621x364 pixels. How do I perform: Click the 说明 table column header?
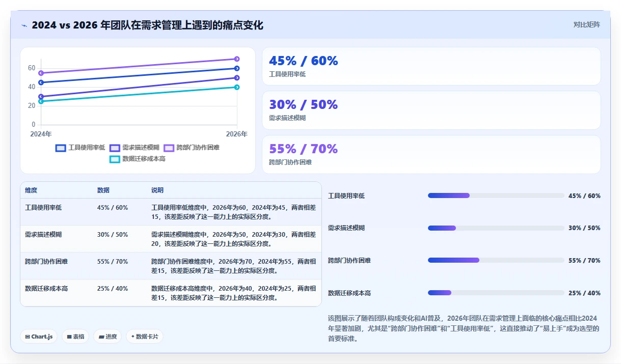click(157, 190)
